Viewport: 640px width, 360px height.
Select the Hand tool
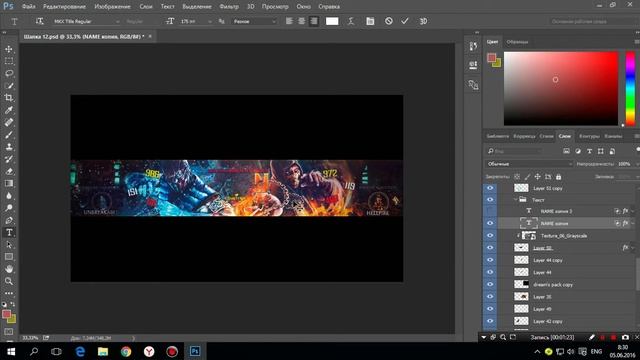(x=9, y=269)
